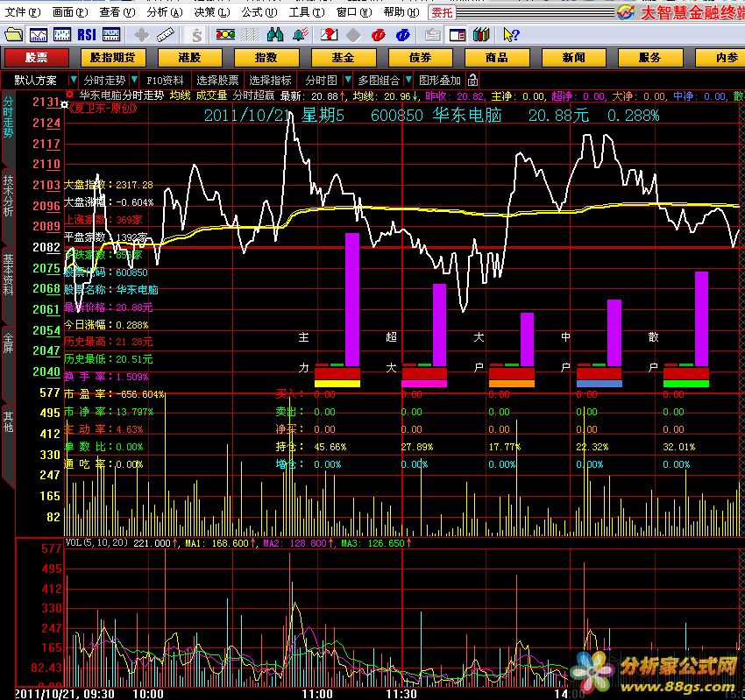Select the 商品 category button
Screen dimensions: 745x700
point(496,58)
